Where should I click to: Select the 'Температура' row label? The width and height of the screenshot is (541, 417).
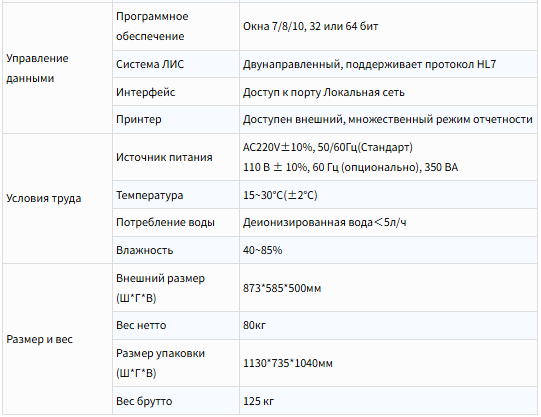click(149, 195)
